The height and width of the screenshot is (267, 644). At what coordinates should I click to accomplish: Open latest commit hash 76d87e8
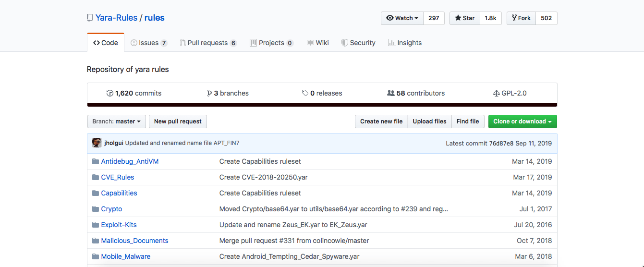[x=501, y=143]
